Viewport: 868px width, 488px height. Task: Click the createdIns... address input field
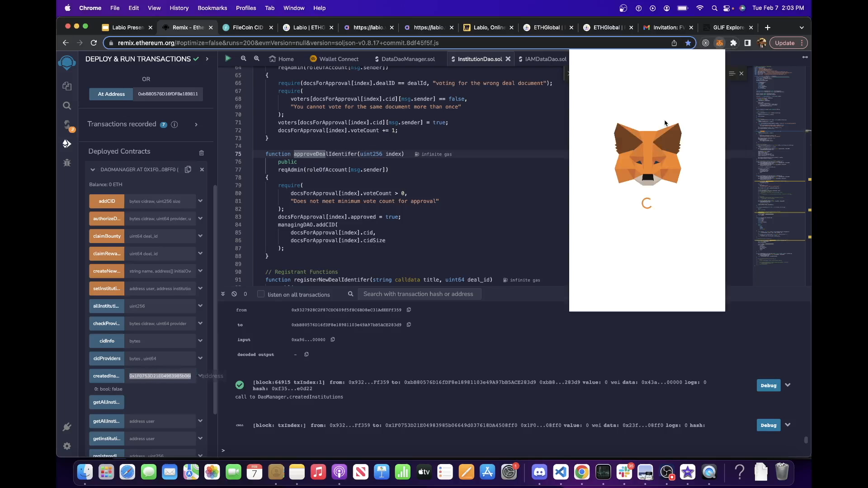pos(160,376)
